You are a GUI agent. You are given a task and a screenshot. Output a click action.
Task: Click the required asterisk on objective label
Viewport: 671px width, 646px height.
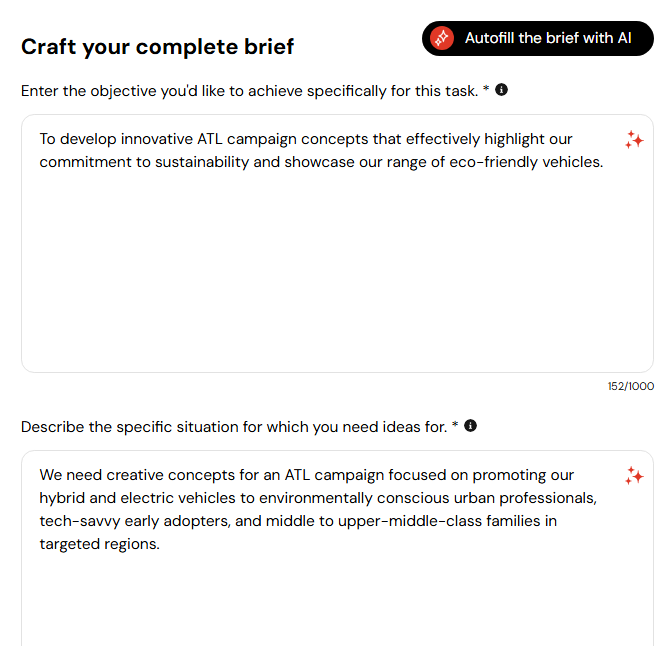pyautogui.click(x=486, y=88)
